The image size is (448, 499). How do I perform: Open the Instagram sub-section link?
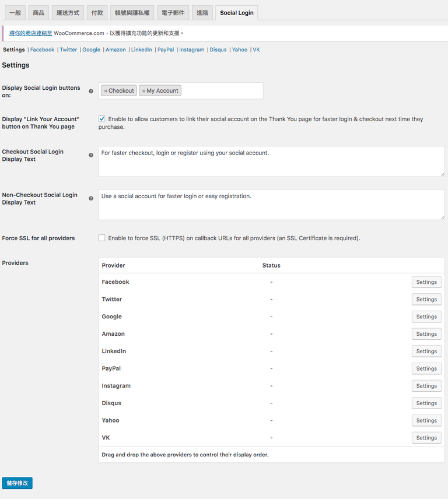click(x=191, y=50)
